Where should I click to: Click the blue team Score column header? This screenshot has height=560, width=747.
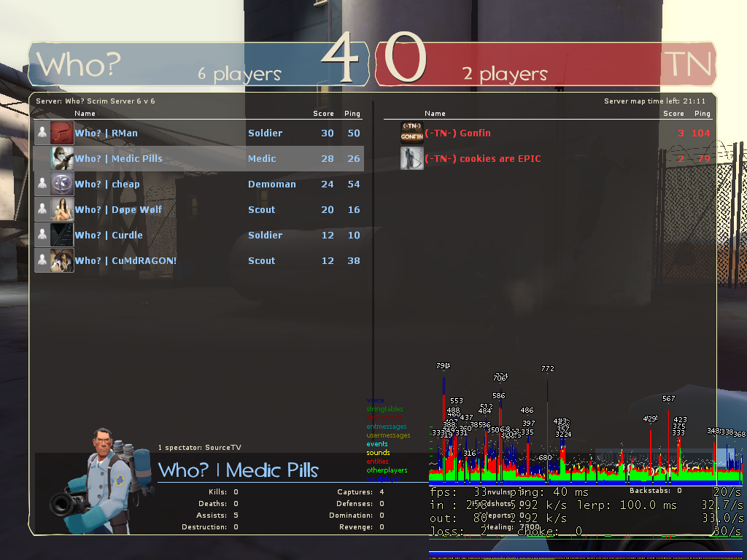[x=323, y=113]
